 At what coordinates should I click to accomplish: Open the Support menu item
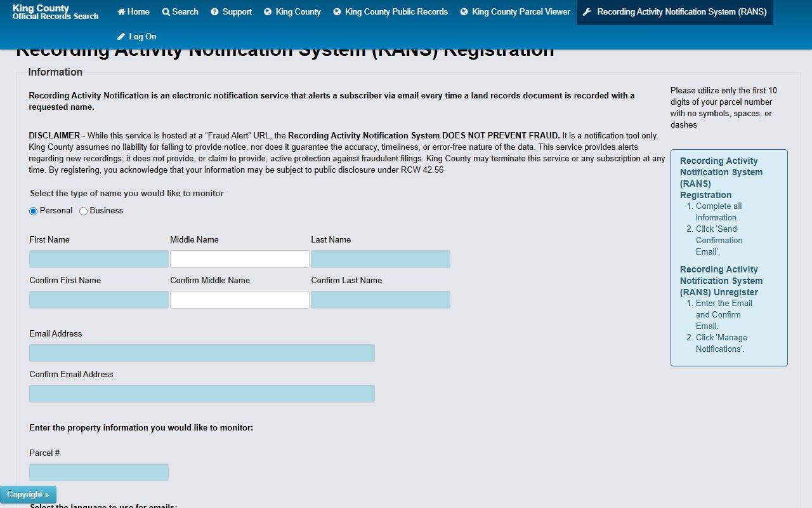[x=231, y=12]
